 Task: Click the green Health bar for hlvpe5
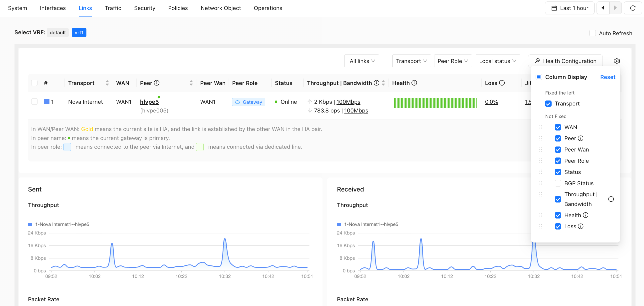coord(435,103)
